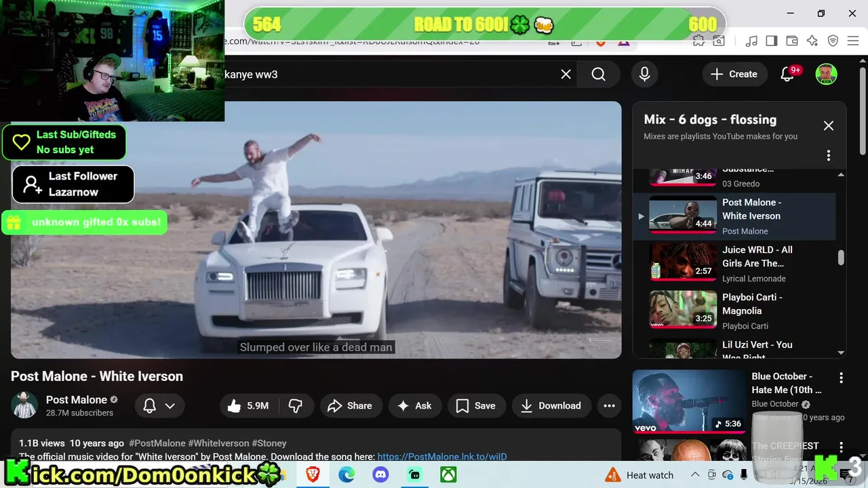Open the Streamlabs taskbar app
The image size is (868, 488).
[x=414, y=474]
